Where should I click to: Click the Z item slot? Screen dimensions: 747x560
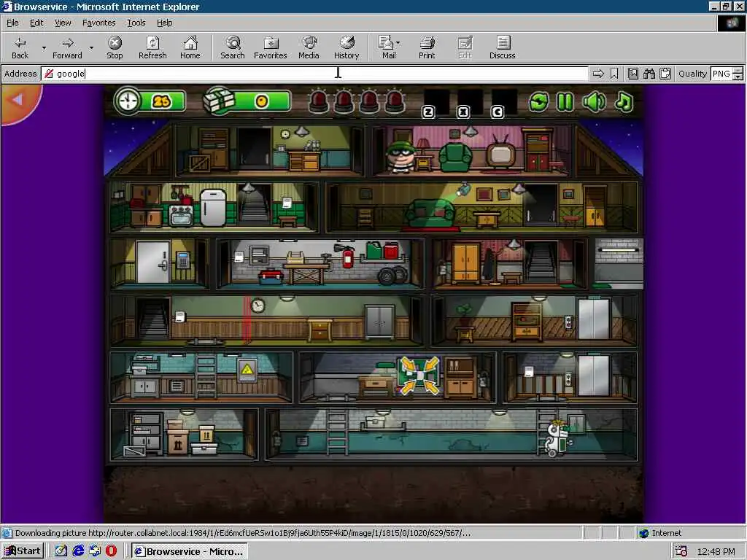(x=436, y=102)
